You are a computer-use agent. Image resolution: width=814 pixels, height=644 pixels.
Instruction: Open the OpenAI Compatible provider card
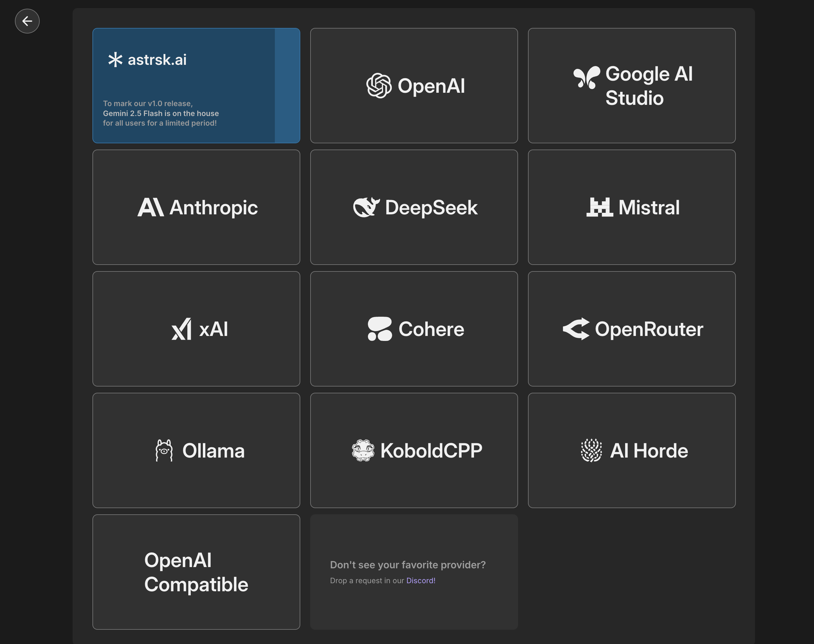196,572
